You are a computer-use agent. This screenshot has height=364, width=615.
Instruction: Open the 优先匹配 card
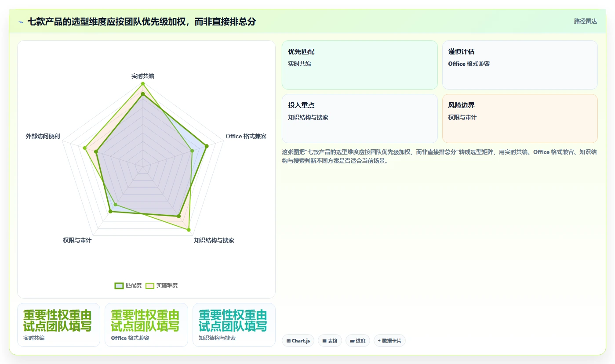click(x=360, y=65)
